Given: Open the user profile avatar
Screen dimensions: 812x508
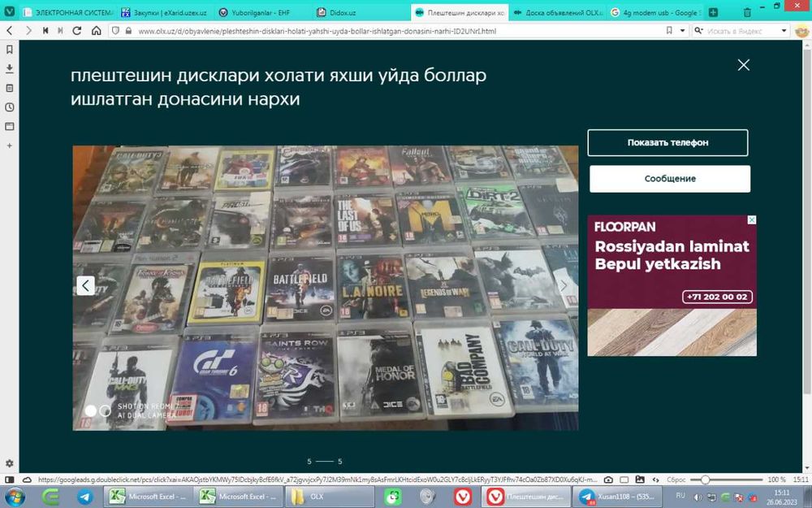Looking at the screenshot, I should click(x=801, y=31).
